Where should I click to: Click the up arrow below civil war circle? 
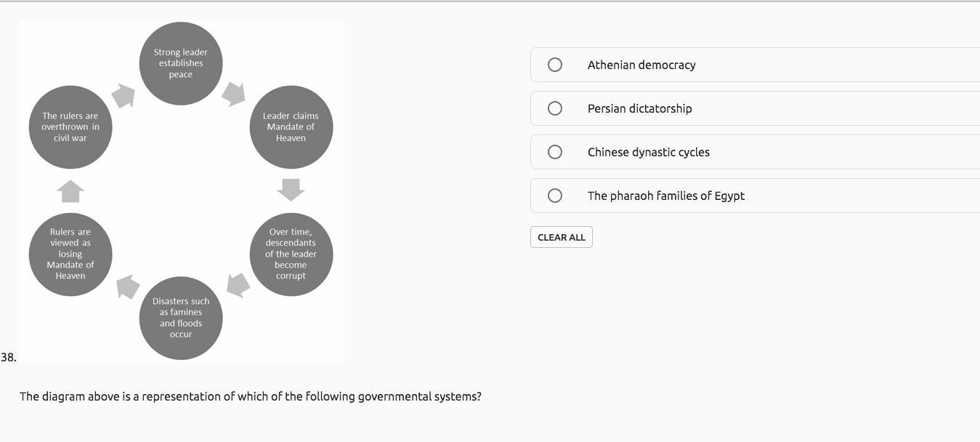[70, 191]
